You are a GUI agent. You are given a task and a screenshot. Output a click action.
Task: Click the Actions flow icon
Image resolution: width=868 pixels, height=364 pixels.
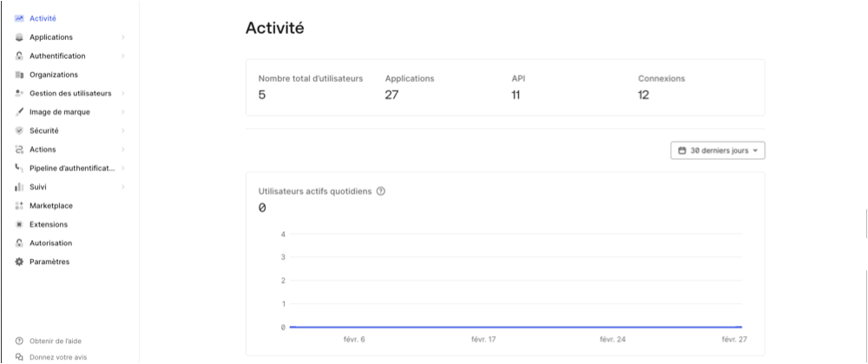(19, 149)
